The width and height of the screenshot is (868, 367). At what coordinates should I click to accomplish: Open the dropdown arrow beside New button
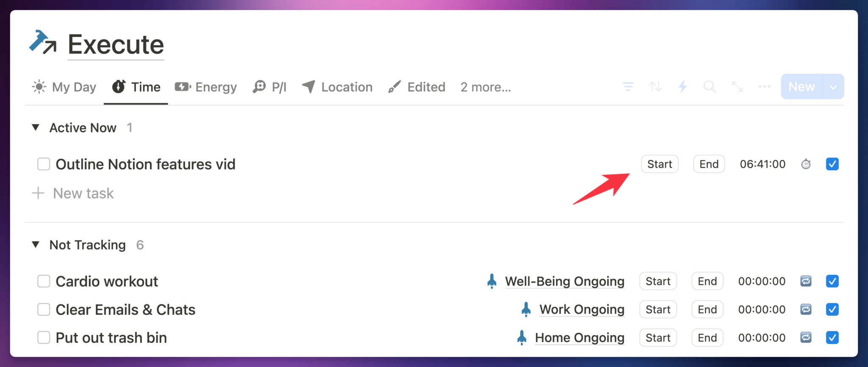coord(833,87)
